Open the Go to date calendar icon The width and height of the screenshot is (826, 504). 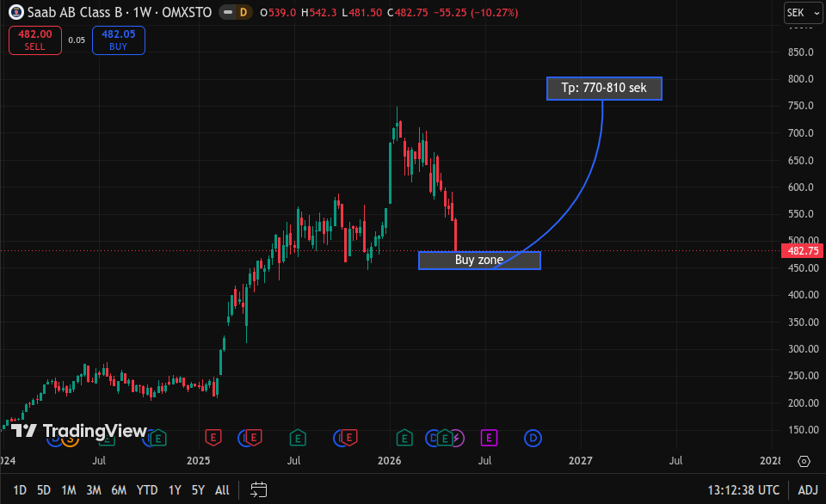(x=258, y=489)
